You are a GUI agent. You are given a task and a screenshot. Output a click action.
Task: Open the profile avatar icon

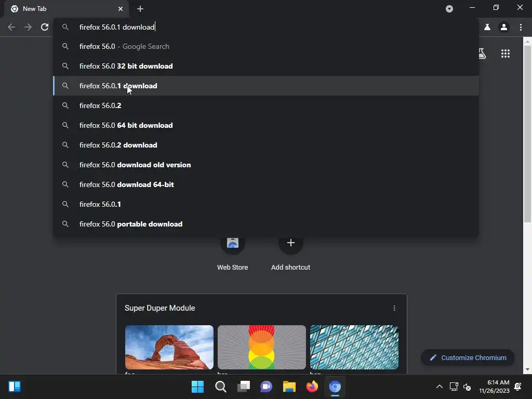tap(504, 27)
